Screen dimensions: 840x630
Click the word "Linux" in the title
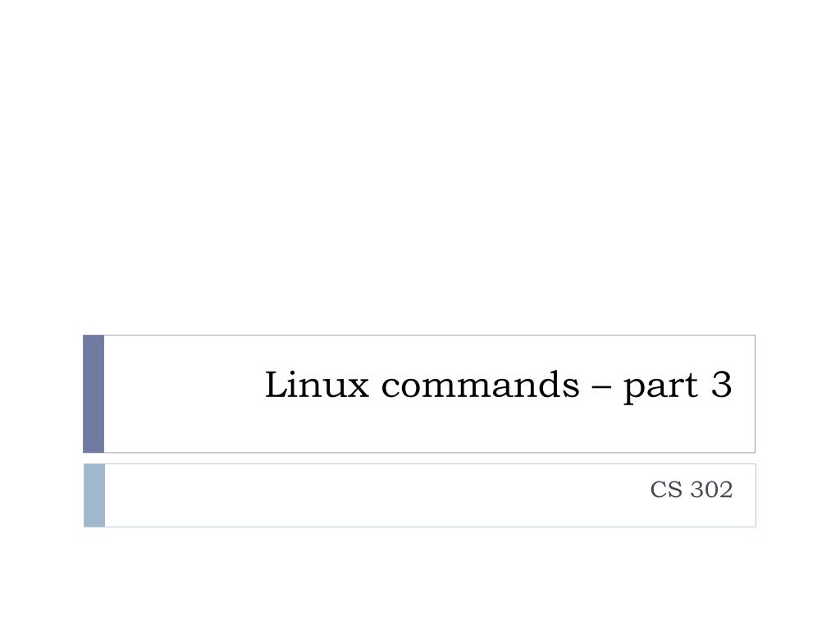(317, 384)
